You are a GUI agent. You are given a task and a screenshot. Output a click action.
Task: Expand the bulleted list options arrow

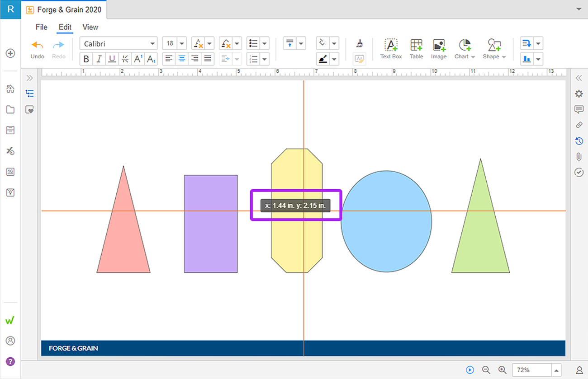click(265, 44)
